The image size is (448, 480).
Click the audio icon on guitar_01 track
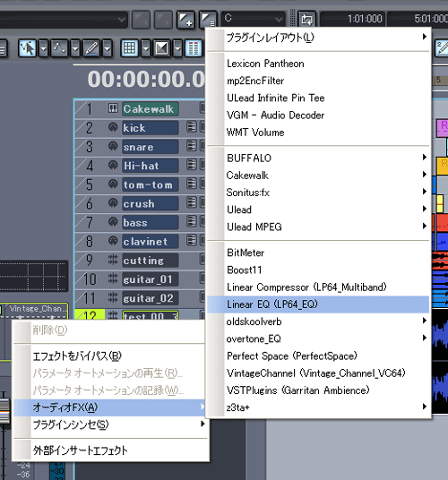coord(113,279)
